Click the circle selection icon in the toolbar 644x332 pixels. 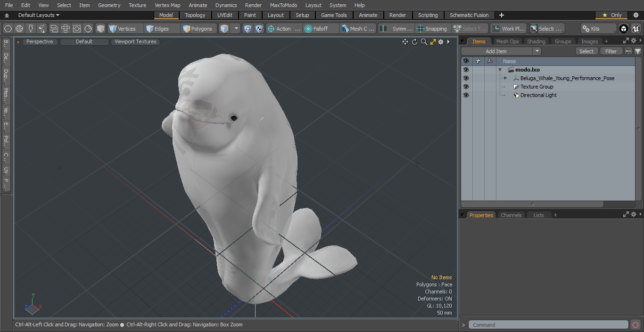[x=8, y=29]
